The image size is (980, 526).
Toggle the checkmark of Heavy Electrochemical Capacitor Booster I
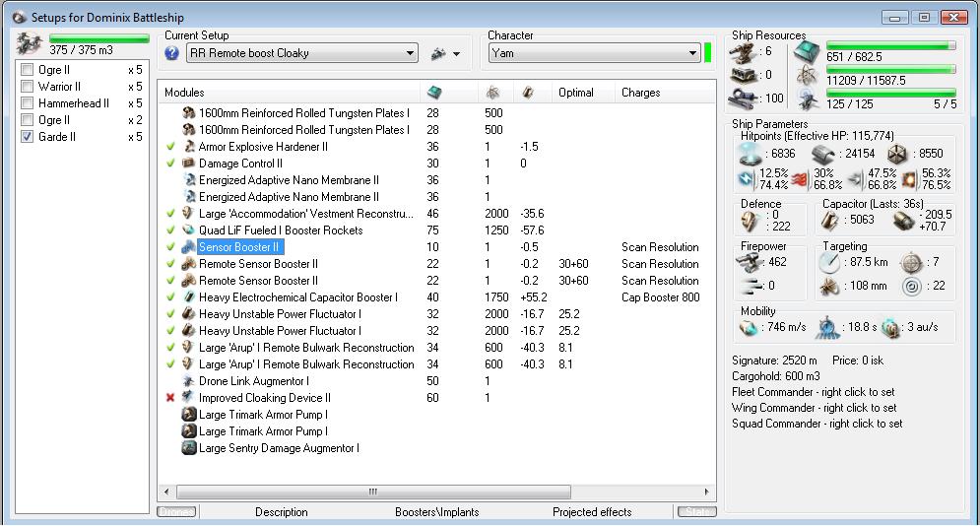(170, 296)
